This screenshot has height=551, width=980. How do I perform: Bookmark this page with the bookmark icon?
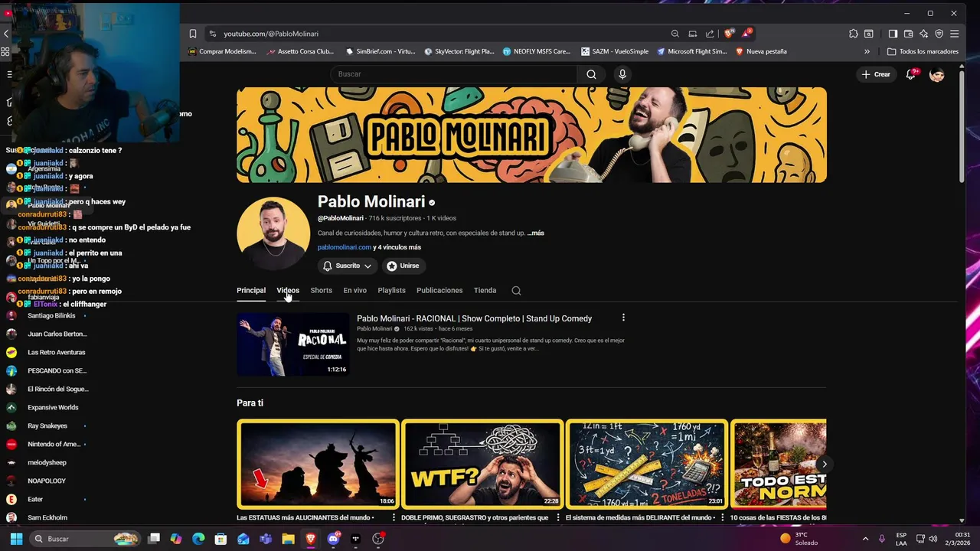[x=193, y=34]
